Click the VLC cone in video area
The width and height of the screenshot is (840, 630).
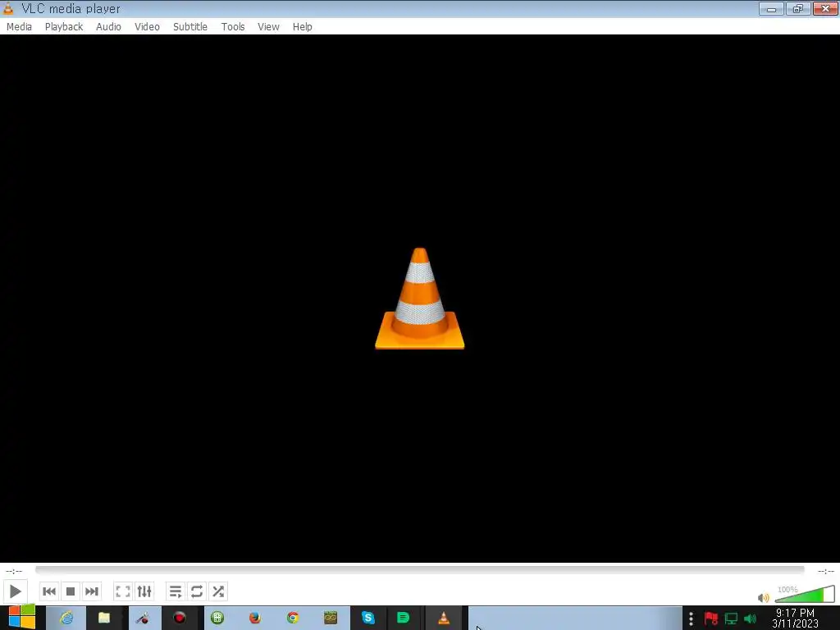point(419,299)
